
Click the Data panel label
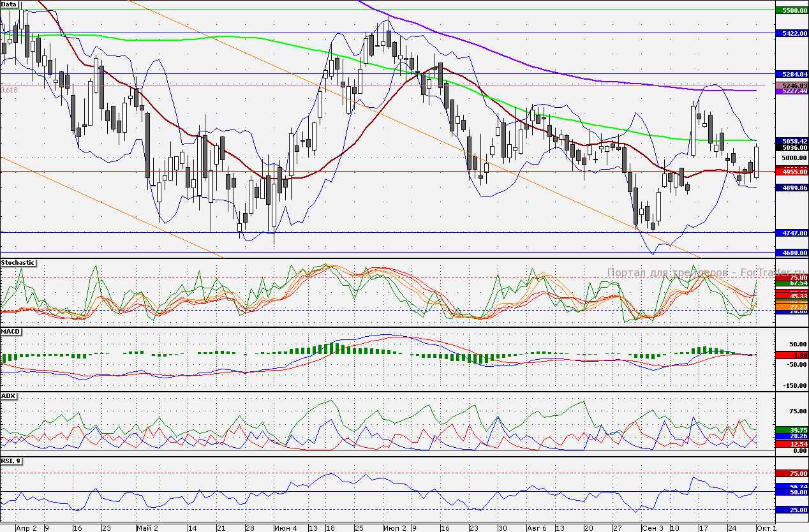point(9,4)
